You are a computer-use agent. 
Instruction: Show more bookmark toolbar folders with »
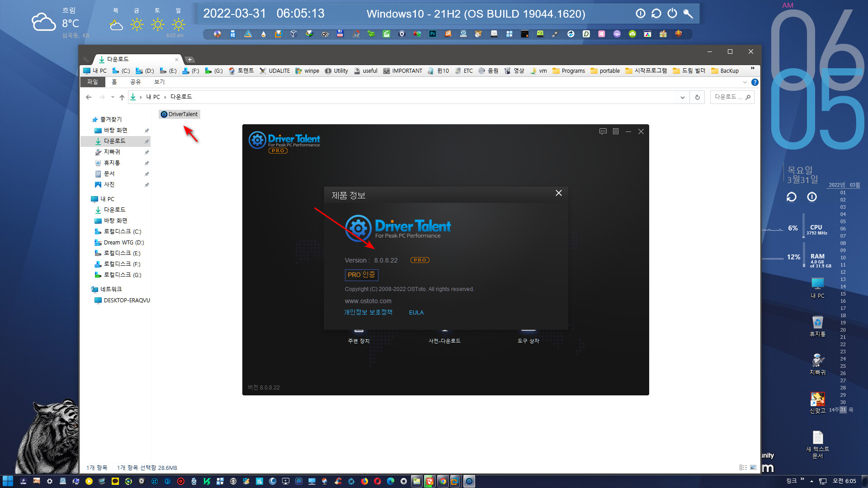tap(752, 69)
